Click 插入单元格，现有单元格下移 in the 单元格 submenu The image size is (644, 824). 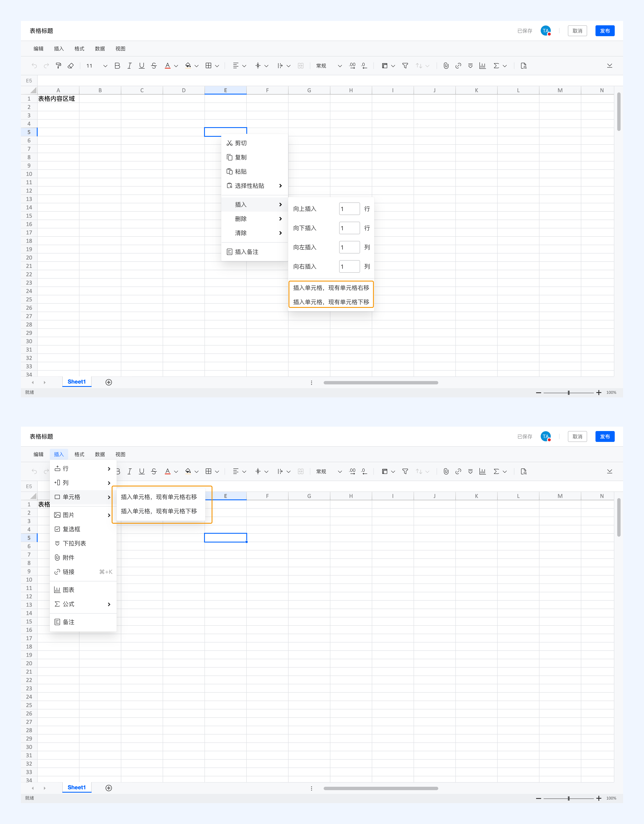pyautogui.click(x=159, y=512)
